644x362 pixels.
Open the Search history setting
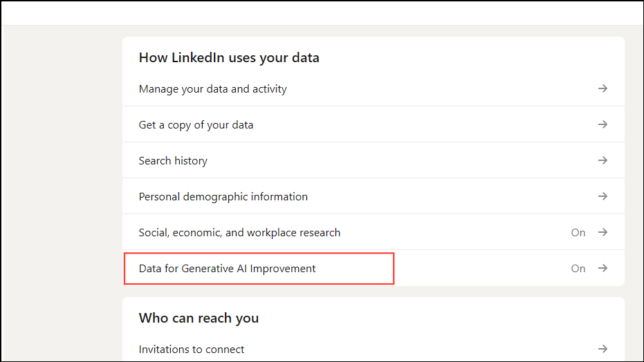tap(173, 161)
